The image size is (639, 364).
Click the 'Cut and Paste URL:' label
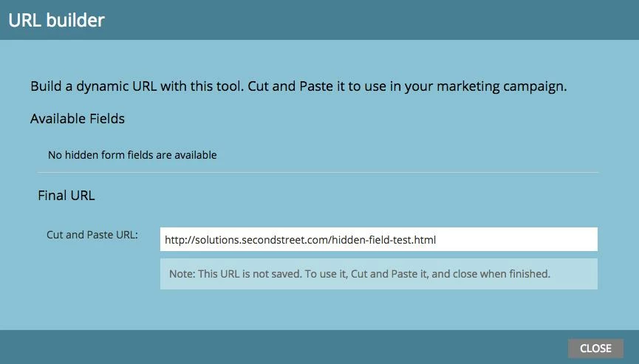(x=92, y=235)
